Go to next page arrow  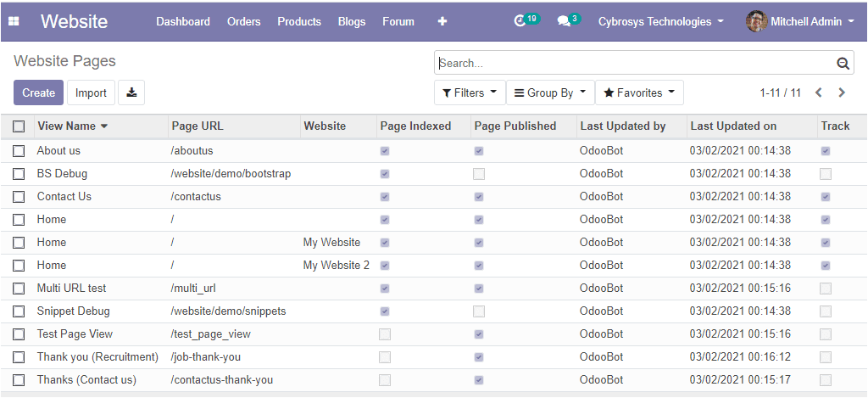click(x=842, y=92)
